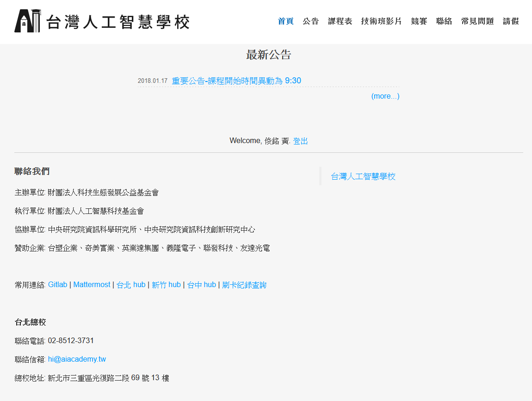Open the Mattermost link
This screenshot has width=532, height=401.
point(92,285)
